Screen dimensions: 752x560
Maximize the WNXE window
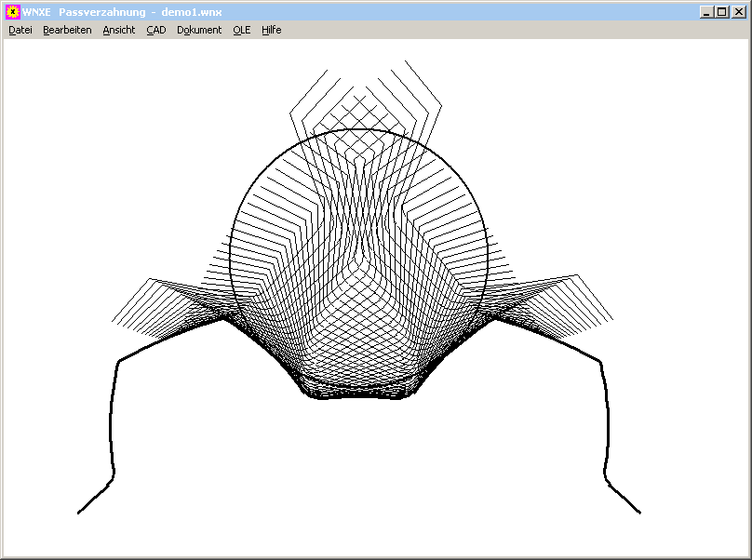[x=721, y=12]
